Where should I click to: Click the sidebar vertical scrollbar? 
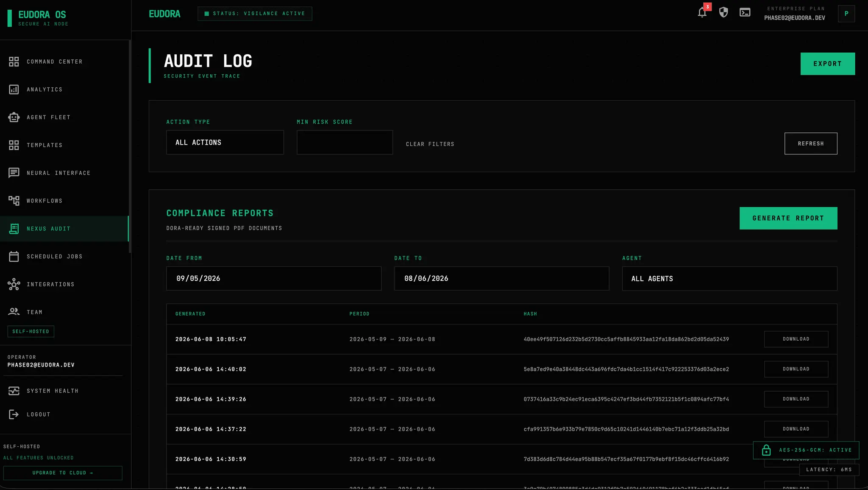130,146
